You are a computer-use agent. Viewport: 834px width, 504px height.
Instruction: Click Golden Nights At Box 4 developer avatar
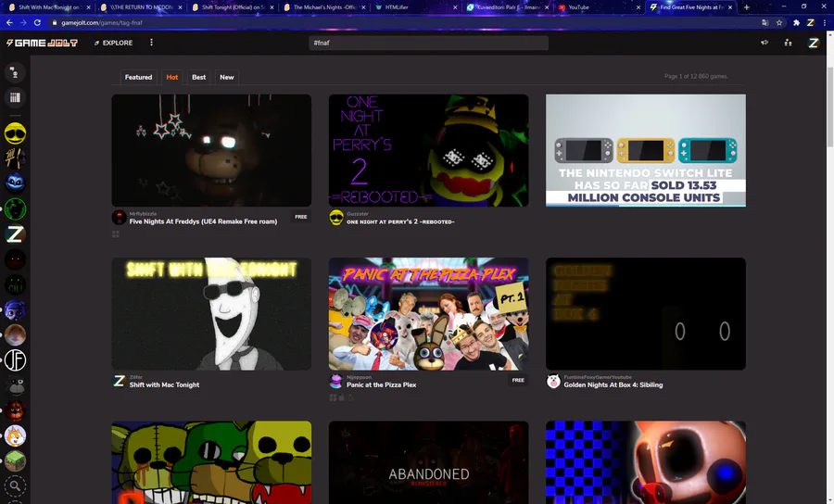(x=553, y=381)
